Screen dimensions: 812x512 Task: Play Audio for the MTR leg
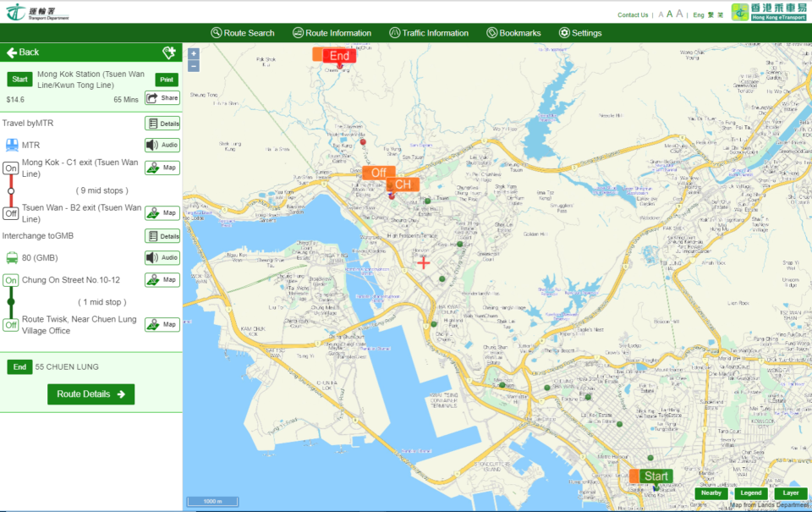click(x=162, y=146)
